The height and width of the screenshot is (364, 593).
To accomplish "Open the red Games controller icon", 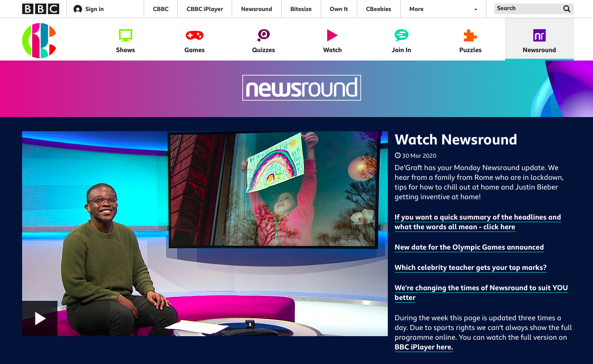I will [x=194, y=35].
